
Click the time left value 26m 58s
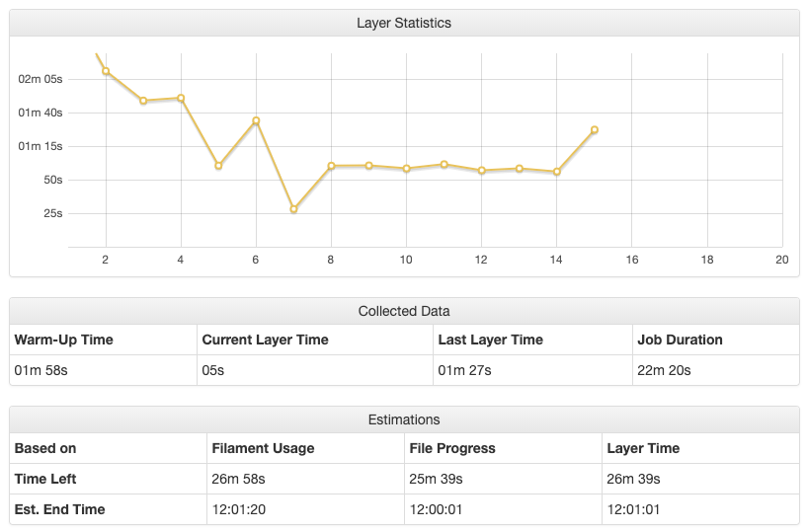pos(239,479)
